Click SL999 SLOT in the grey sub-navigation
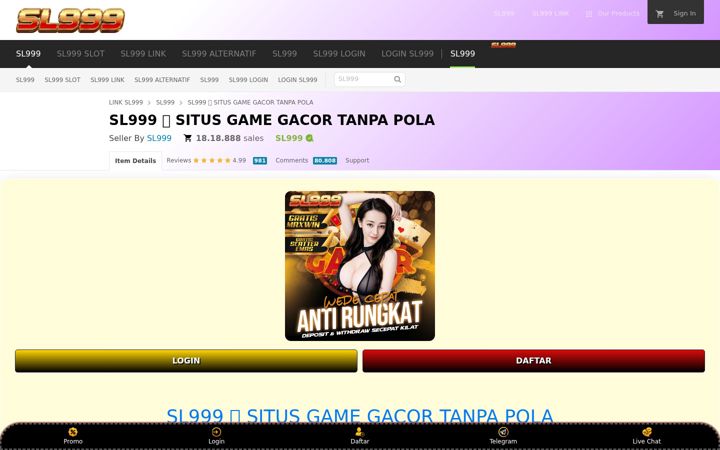 pyautogui.click(x=62, y=80)
